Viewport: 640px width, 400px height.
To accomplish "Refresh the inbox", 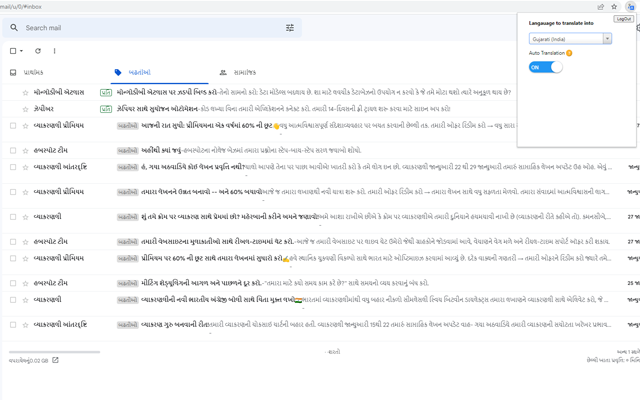I will [x=38, y=51].
